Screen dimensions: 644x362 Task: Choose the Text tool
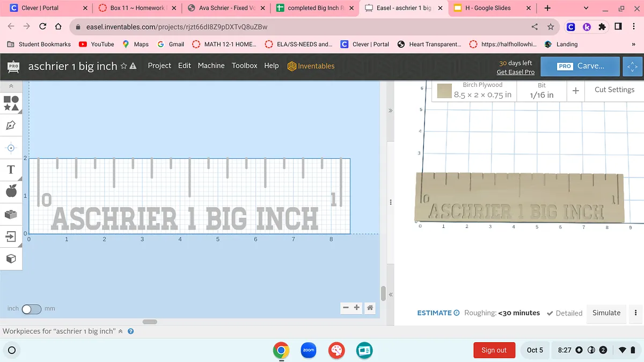pyautogui.click(x=11, y=169)
